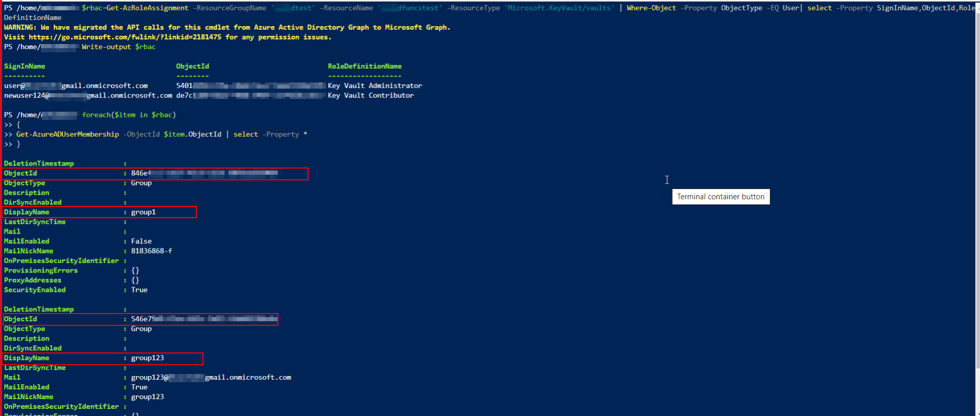Click the second group's MailEnabled 'True' value
The width and height of the screenshot is (980, 416).
(x=139, y=387)
